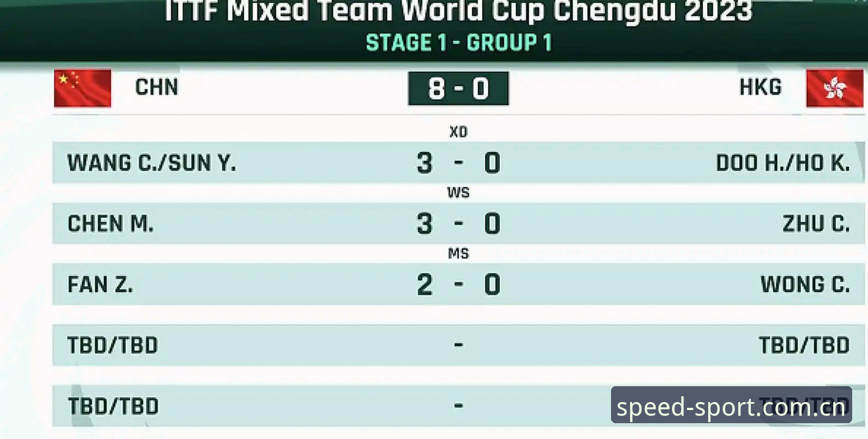Screen dimensions: 868x439
Task: Click the China flag icon
Action: [82, 88]
